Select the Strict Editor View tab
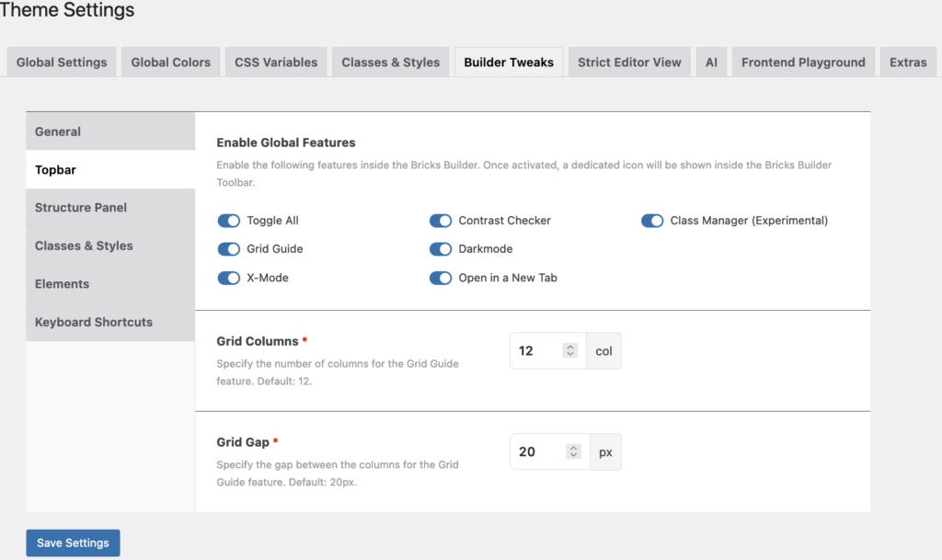 [629, 62]
